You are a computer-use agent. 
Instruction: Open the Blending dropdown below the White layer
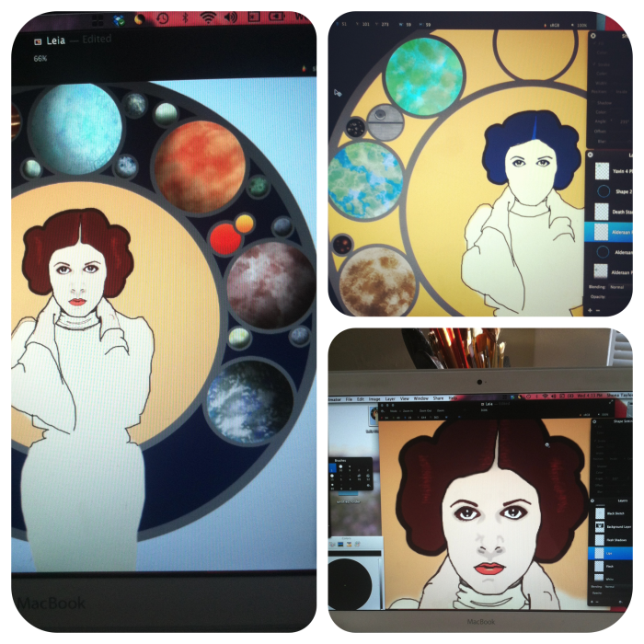617,587
